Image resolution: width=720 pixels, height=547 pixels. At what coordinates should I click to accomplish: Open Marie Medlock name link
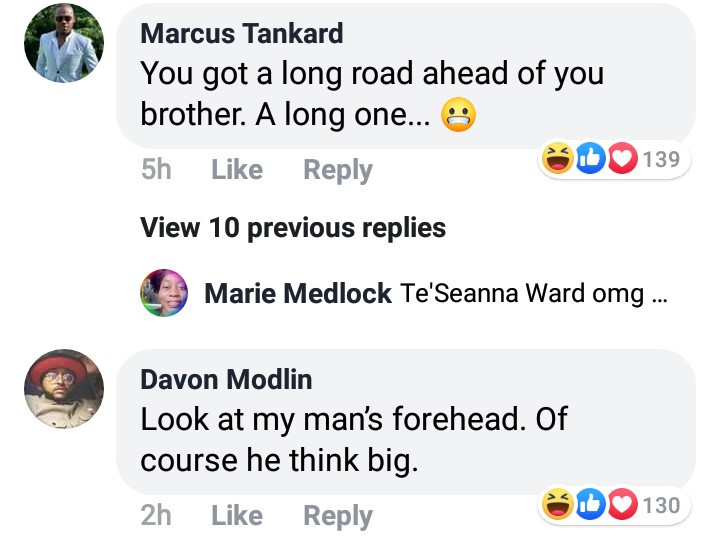(298, 293)
